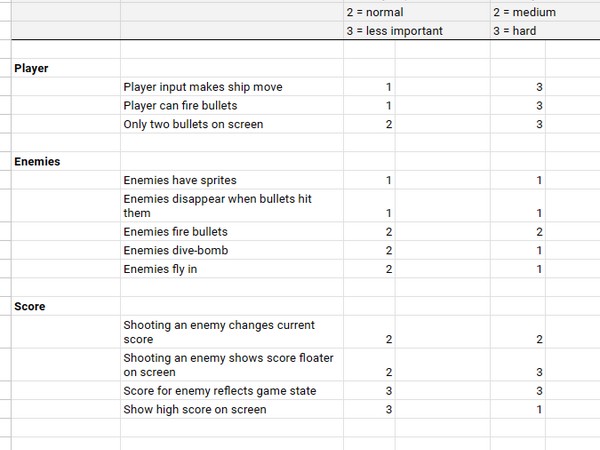Select the 'Enemies fire bullets' cell
Viewport: 600px width, 450px height.
pos(232,232)
